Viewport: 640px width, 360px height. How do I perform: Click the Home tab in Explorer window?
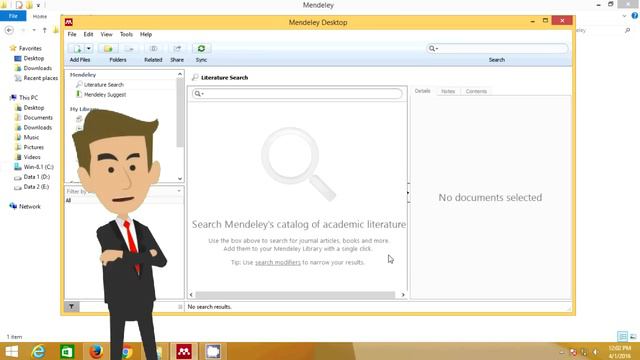pyautogui.click(x=40, y=16)
